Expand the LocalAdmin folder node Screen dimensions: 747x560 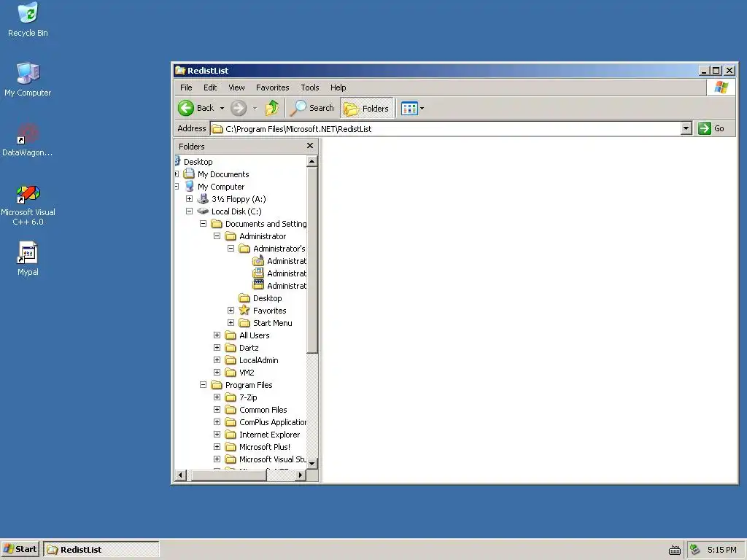[x=217, y=360]
